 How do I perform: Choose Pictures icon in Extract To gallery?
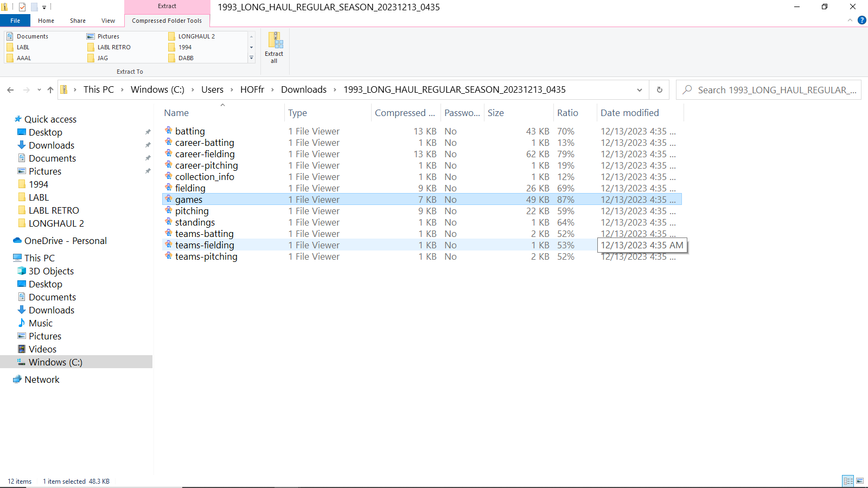[91, 36]
